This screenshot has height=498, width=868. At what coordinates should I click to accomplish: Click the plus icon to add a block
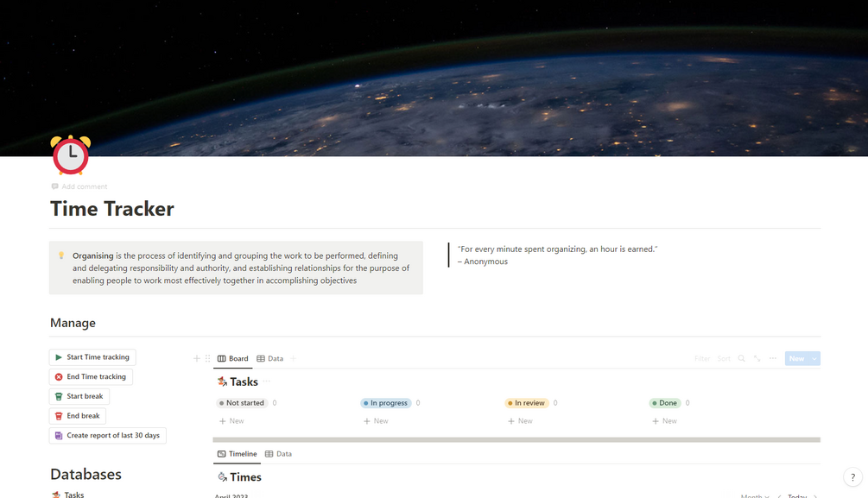(x=197, y=358)
